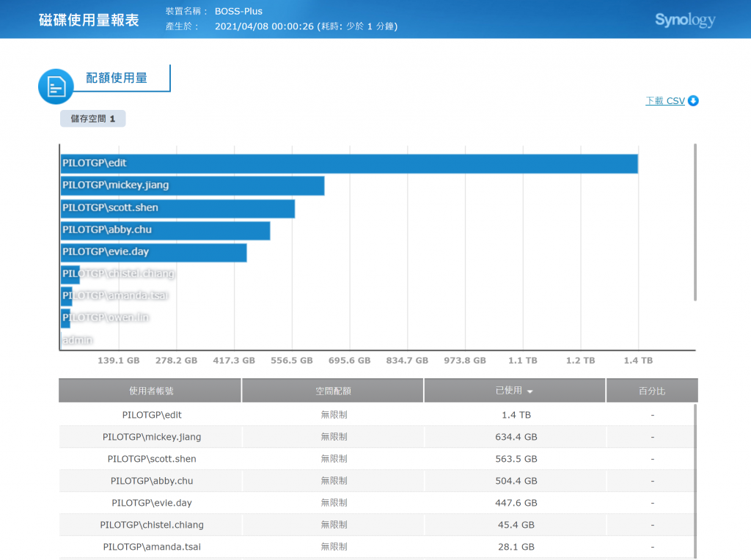Sort by 百分比 column header
The width and height of the screenshot is (751, 560).
(x=652, y=391)
